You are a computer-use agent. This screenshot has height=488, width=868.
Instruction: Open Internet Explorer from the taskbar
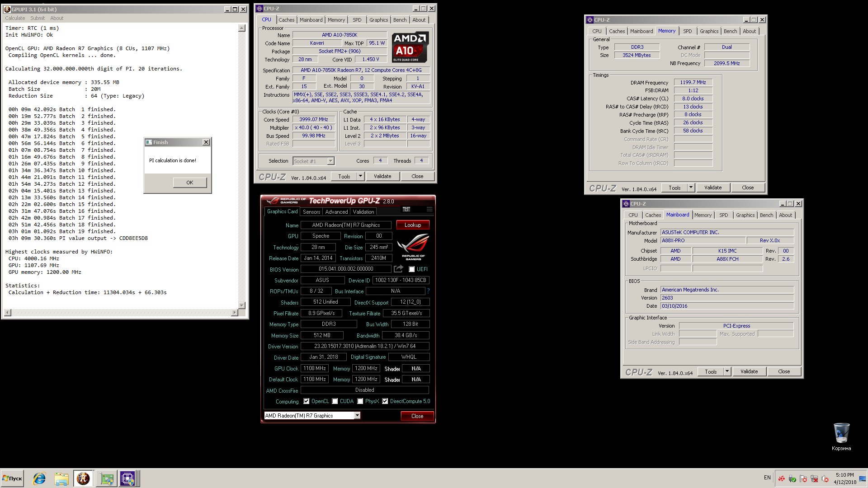pos(39,479)
